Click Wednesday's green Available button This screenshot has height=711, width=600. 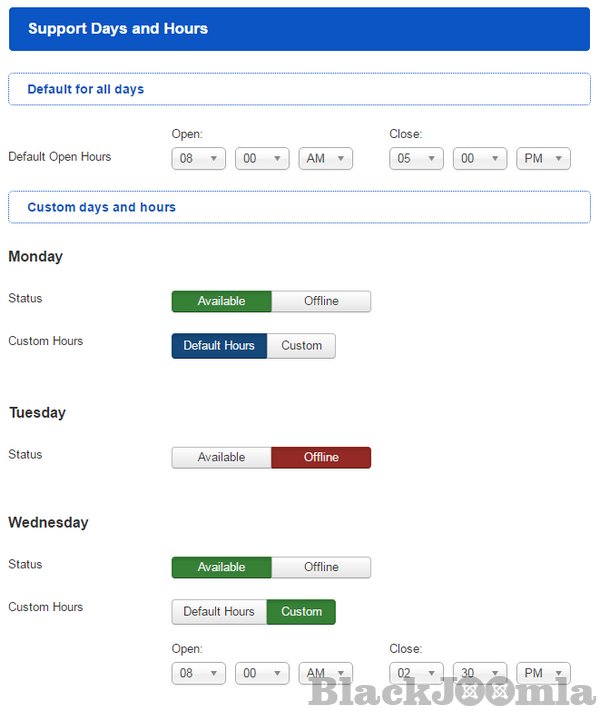click(221, 567)
